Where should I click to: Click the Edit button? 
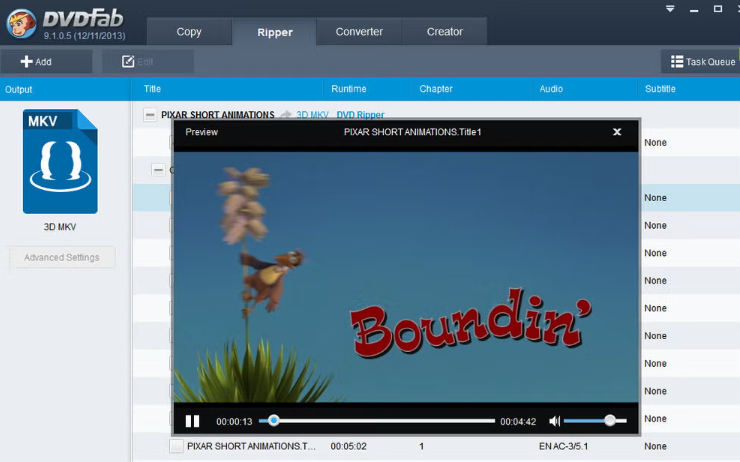click(148, 61)
